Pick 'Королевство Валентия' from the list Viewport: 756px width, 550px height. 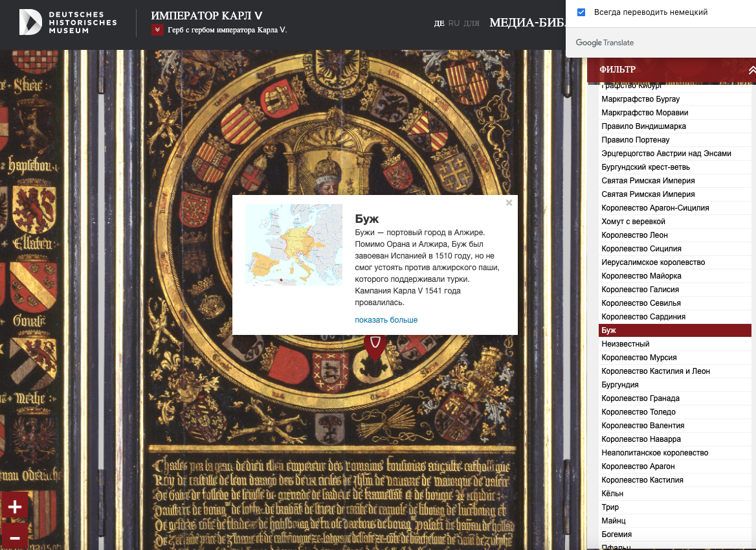coord(675,426)
